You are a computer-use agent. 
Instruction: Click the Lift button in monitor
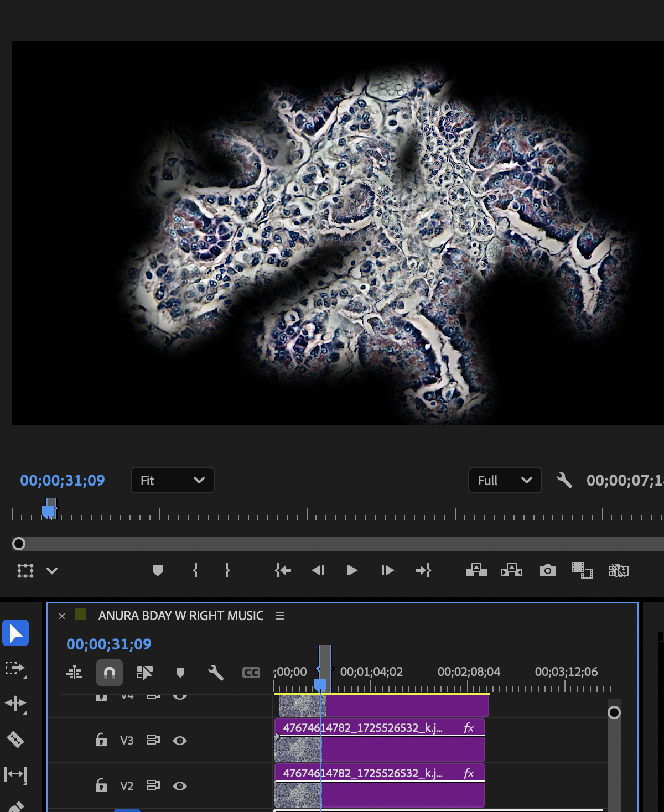click(x=476, y=570)
